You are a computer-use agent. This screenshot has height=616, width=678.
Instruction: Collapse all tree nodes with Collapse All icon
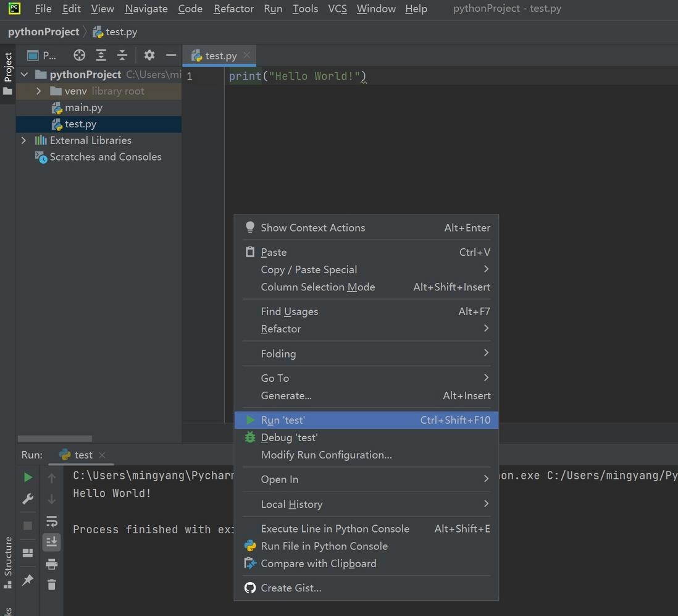122,55
